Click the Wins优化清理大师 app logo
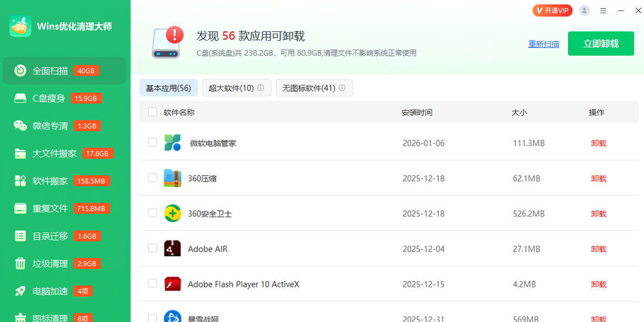Screen dimensions: 644x322 20,25
